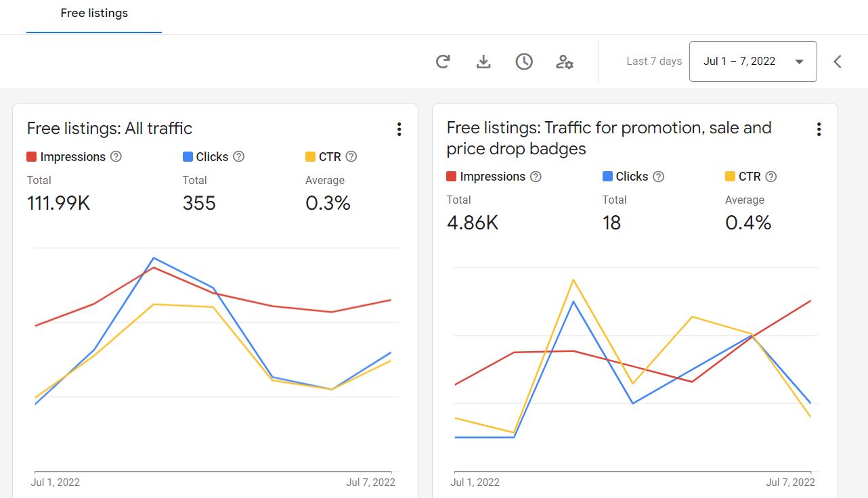This screenshot has width=868, height=498.
Task: Open the schedule report clock icon
Action: pos(524,62)
